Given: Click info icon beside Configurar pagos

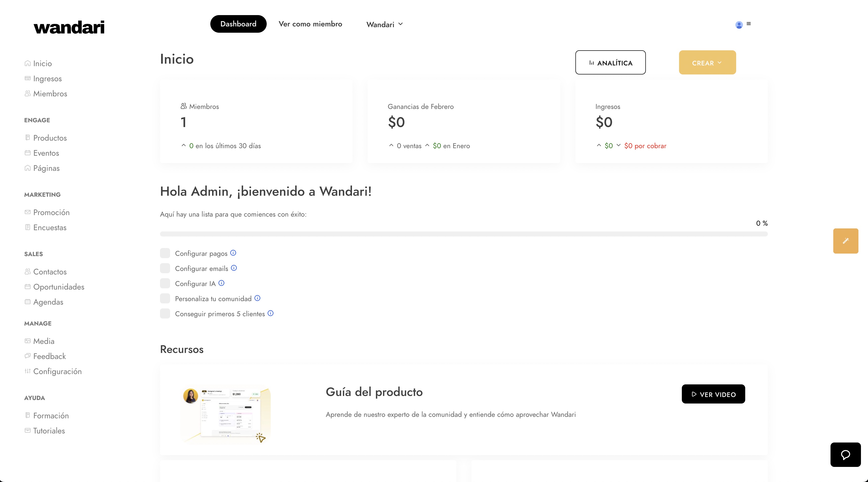Looking at the screenshot, I should click(x=233, y=253).
